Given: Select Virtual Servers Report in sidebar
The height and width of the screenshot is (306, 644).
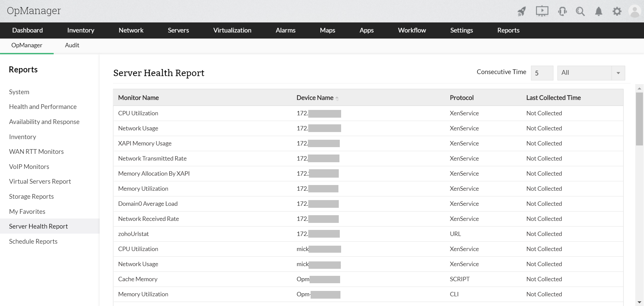Looking at the screenshot, I should coord(40,181).
